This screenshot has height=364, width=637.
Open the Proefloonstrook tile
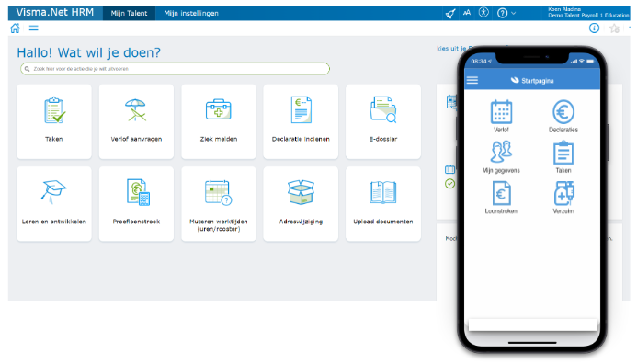[136, 204]
